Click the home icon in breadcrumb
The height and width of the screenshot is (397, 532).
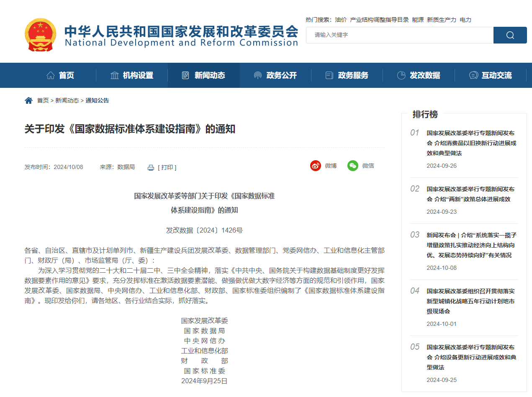coord(28,100)
